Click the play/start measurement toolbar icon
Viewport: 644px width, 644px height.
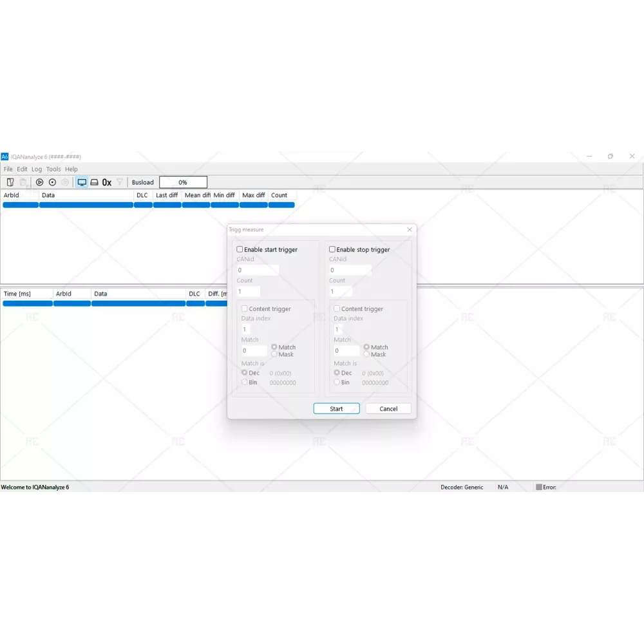click(39, 182)
